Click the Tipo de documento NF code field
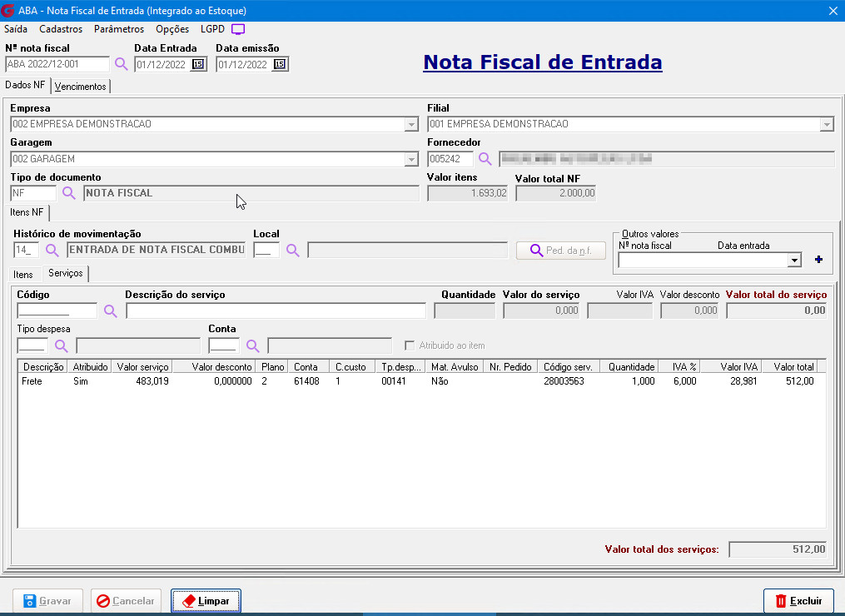The image size is (845, 616). [x=33, y=193]
